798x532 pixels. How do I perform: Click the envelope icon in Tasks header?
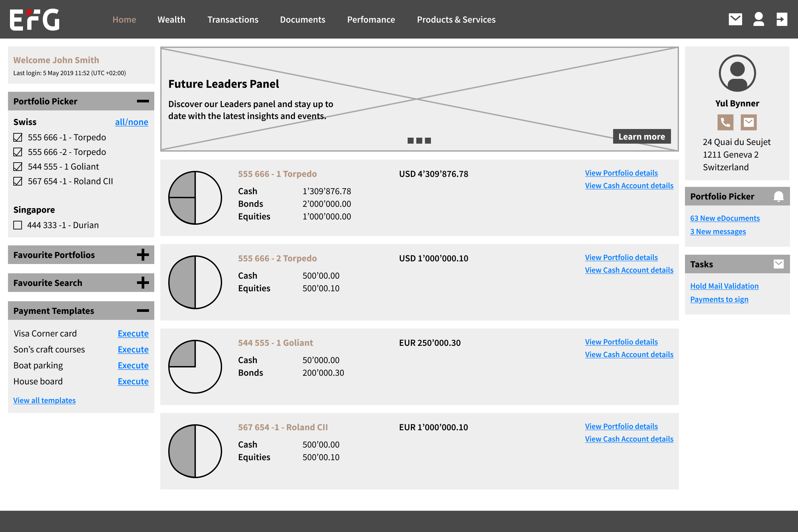778,264
